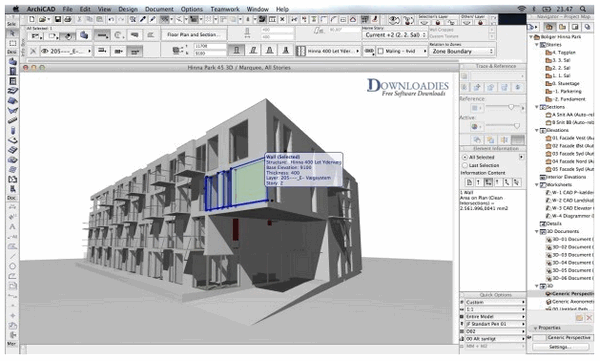Select the Arrow tool in toolbox
This screenshot has height=361, width=600.
point(12,33)
